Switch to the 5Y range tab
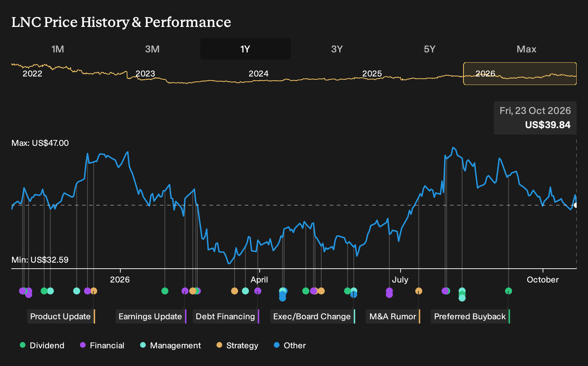Viewport: 588px width, 366px height. [429, 49]
